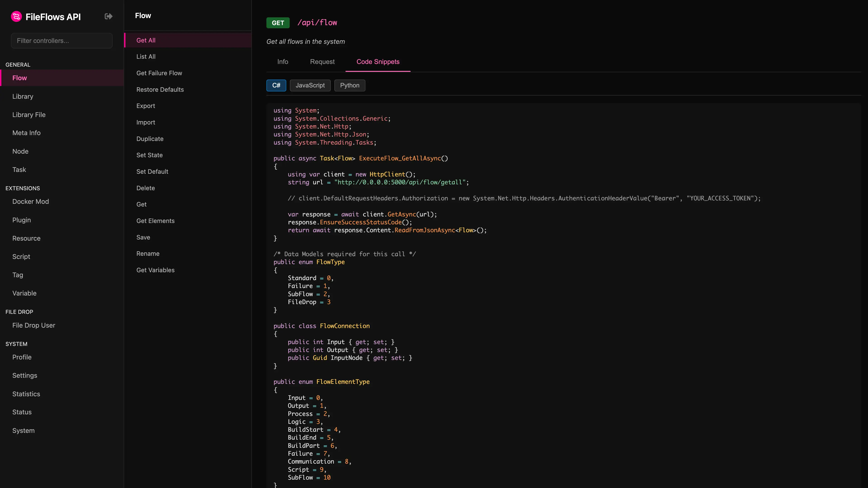Focus the Filter controllers input field

tap(62, 41)
